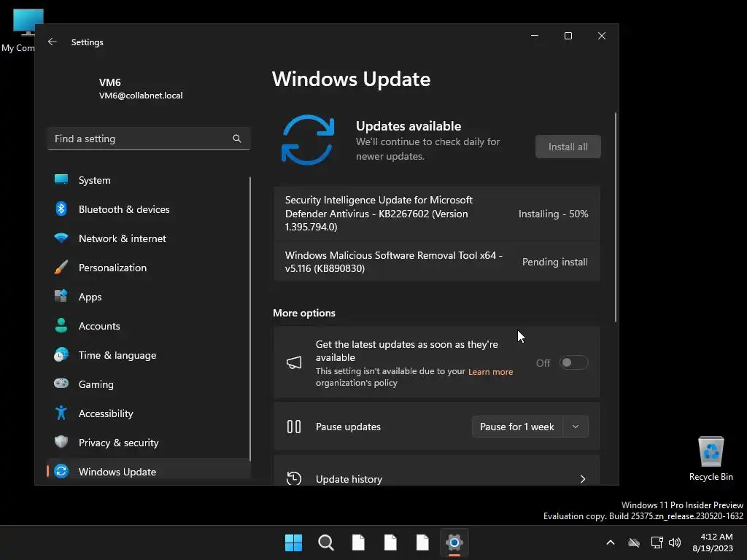Click the Updates available heading
This screenshot has width=747, height=560.
(409, 125)
